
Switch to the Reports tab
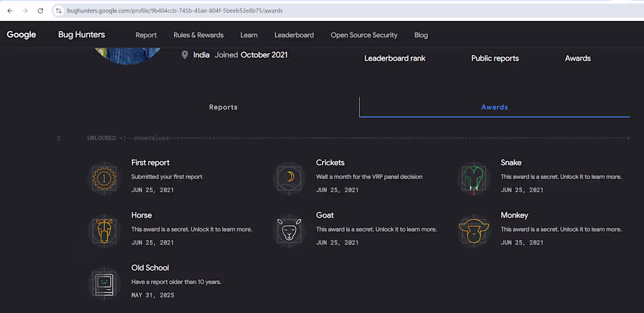coord(223,107)
